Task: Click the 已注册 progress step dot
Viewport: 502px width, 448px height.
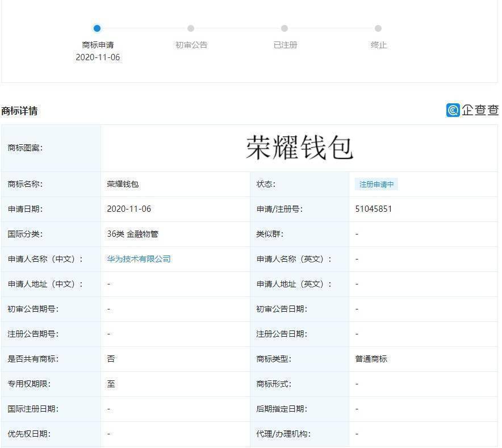Action: click(285, 28)
